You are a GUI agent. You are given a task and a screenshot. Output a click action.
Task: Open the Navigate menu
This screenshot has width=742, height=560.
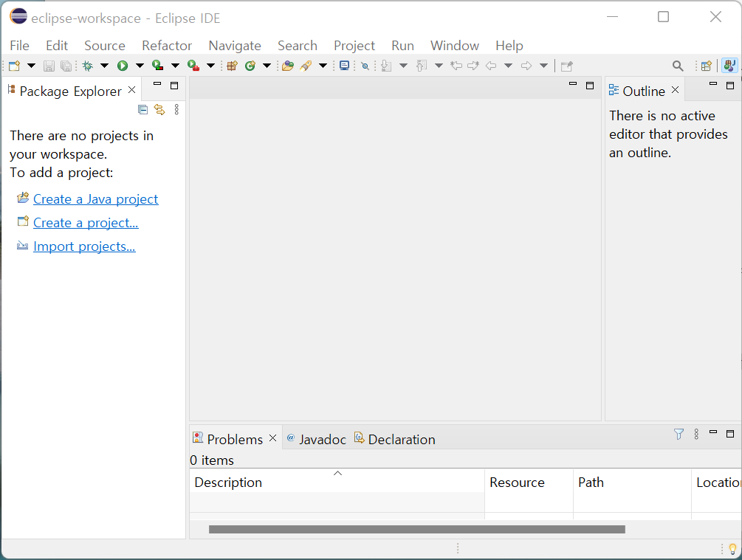235,46
